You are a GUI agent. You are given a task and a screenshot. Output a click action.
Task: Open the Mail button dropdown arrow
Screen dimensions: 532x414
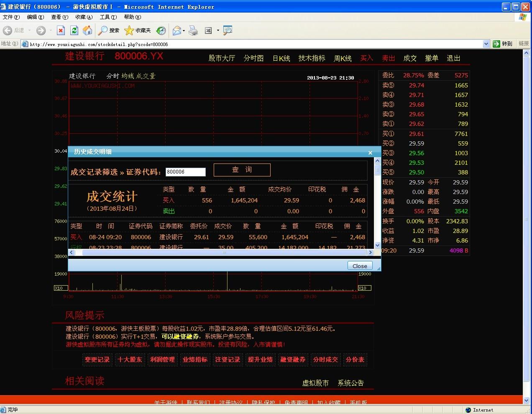pyautogui.click(x=184, y=31)
